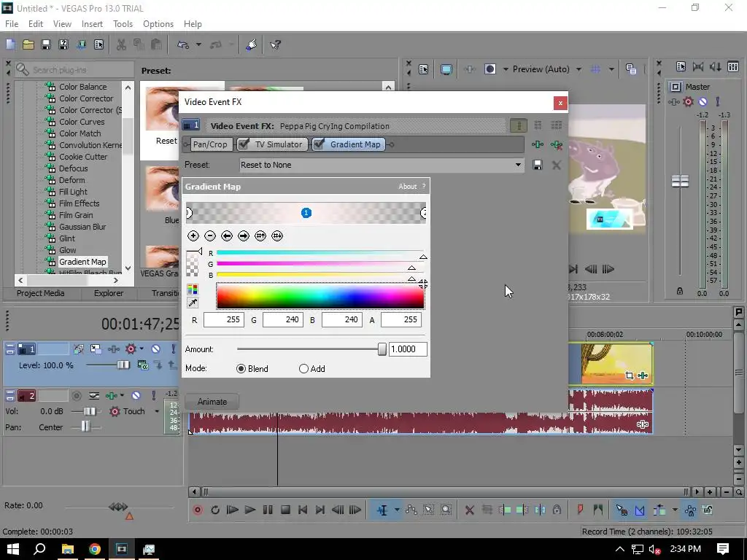Click Play in the timeline transport
This screenshot has height=560, width=747.
point(250,510)
